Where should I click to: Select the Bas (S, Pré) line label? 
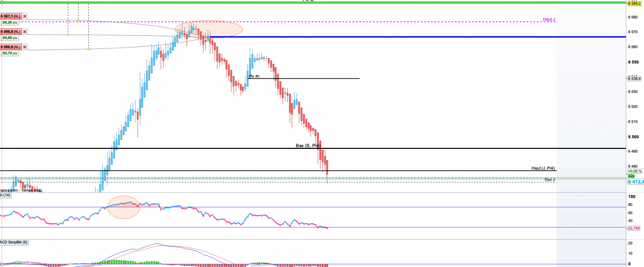tap(308, 146)
